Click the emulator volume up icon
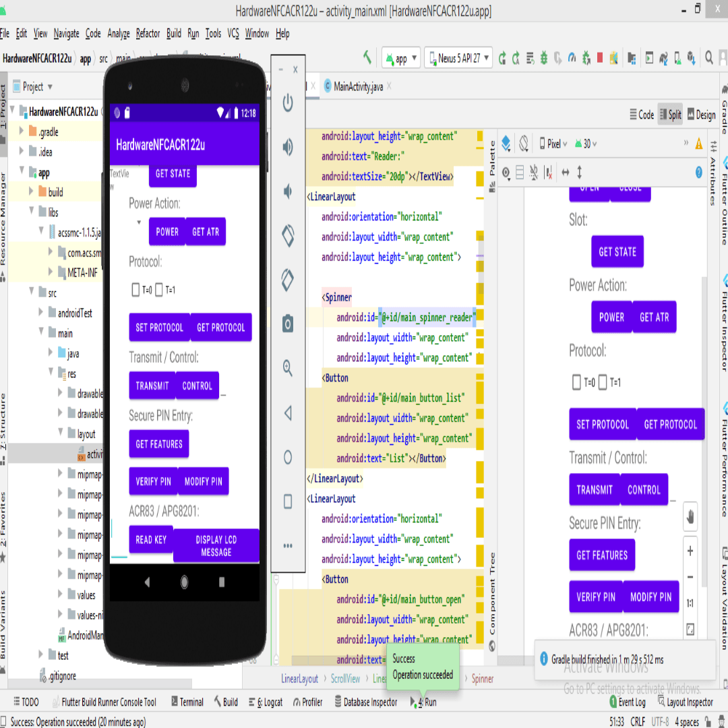Image resolution: width=728 pixels, height=728 pixels. 288,147
